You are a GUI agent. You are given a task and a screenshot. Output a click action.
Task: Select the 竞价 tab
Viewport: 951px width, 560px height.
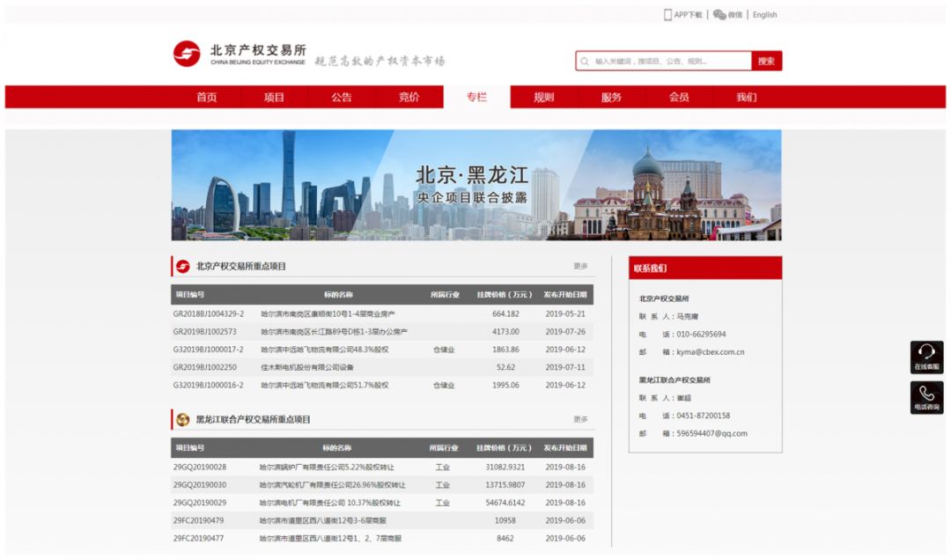click(x=409, y=97)
